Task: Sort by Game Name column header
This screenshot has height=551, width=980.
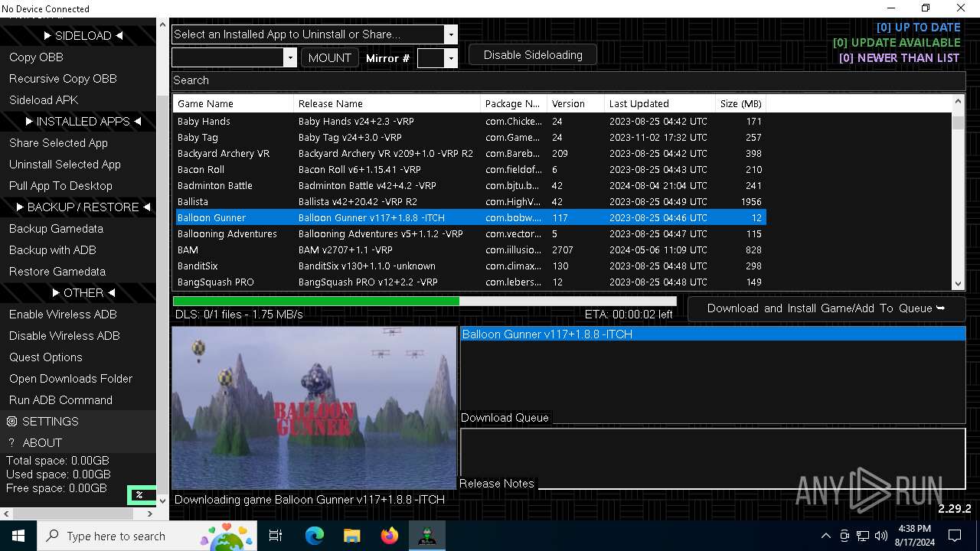Action: pyautogui.click(x=234, y=103)
